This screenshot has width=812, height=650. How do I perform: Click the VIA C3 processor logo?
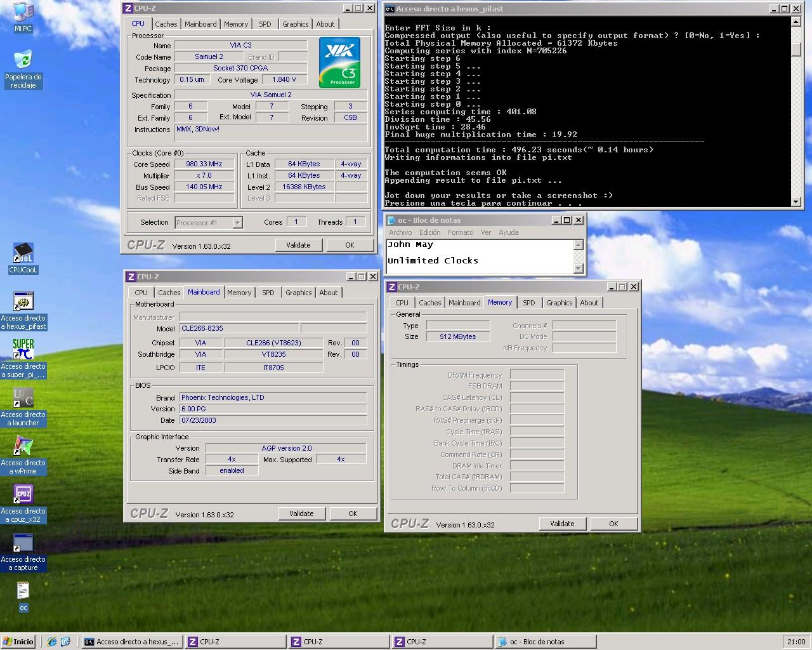click(340, 62)
